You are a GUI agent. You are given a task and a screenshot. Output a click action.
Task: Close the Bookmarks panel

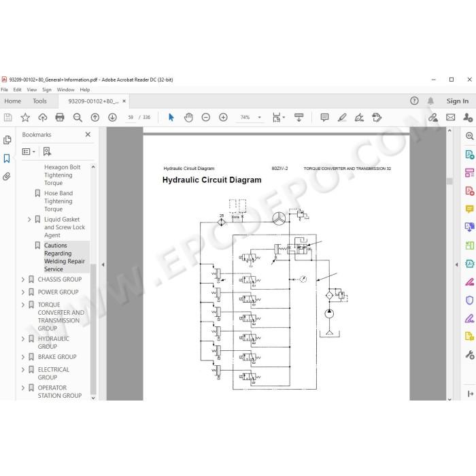[x=88, y=135]
